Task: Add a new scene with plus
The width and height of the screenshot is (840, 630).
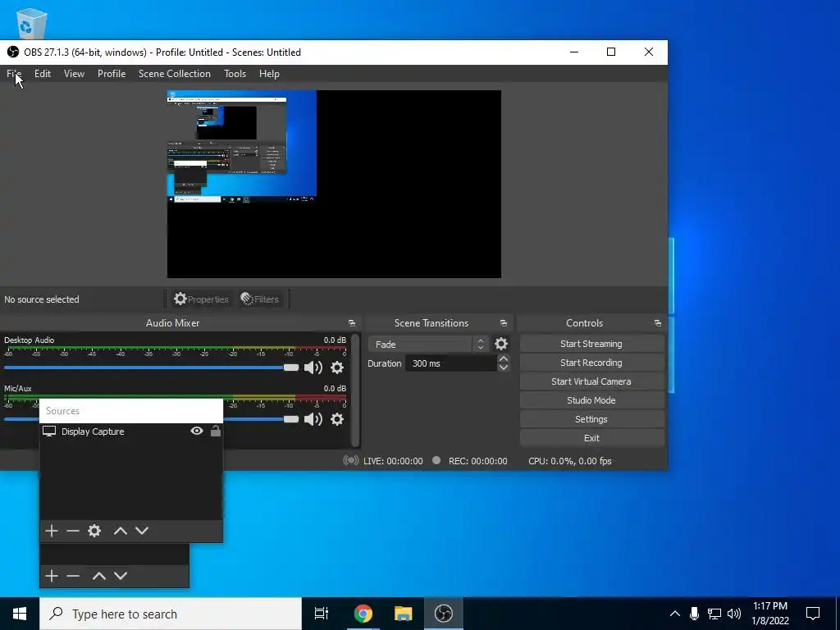Action: (x=52, y=576)
